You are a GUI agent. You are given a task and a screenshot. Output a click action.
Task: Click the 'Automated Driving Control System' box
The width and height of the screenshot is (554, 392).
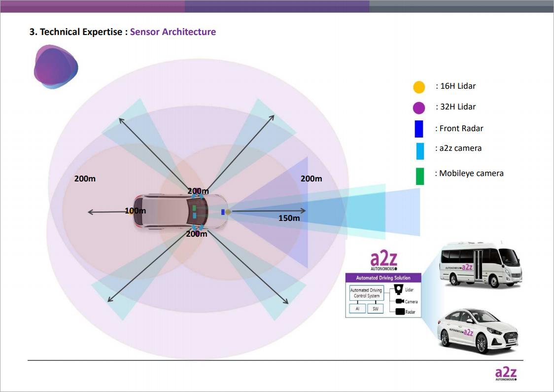[x=367, y=293]
